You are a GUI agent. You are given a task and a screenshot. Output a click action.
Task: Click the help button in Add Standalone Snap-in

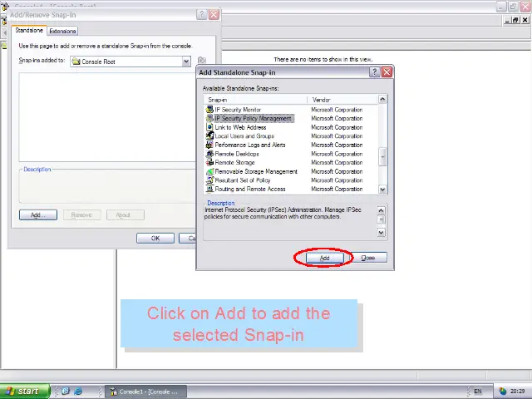[374, 72]
